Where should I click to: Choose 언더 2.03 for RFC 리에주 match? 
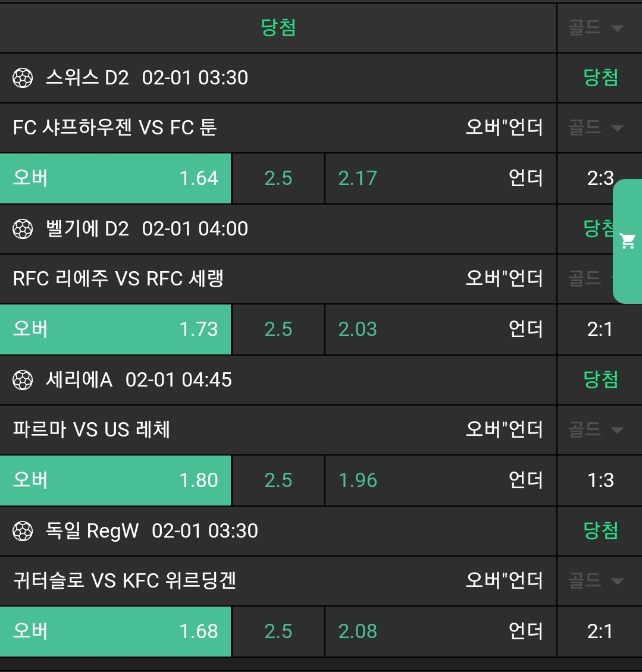[440, 329]
